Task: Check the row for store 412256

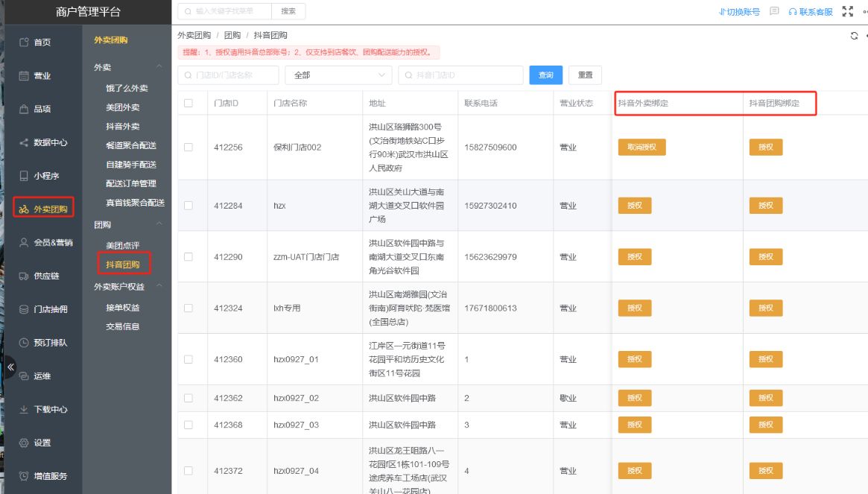Action: [189, 148]
